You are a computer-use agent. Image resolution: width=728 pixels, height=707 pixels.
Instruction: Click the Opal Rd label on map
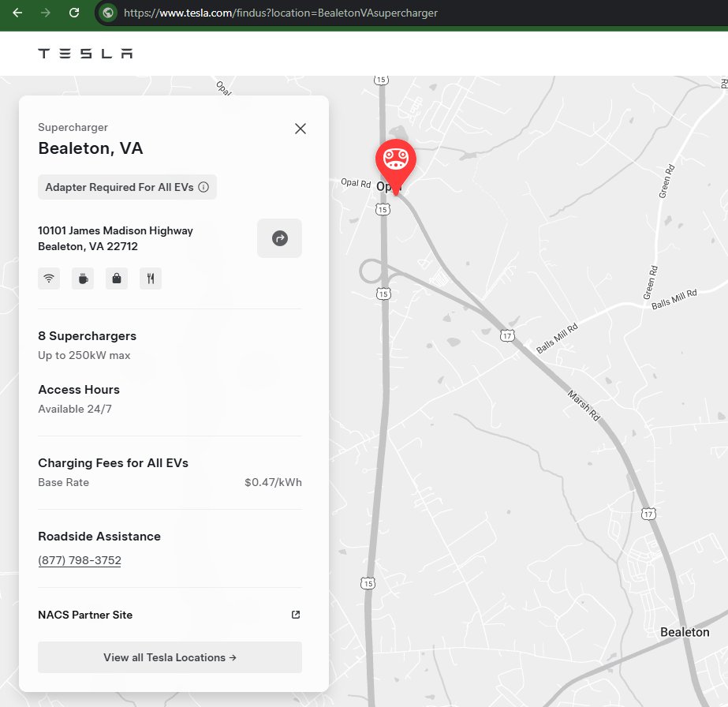pyautogui.click(x=356, y=182)
